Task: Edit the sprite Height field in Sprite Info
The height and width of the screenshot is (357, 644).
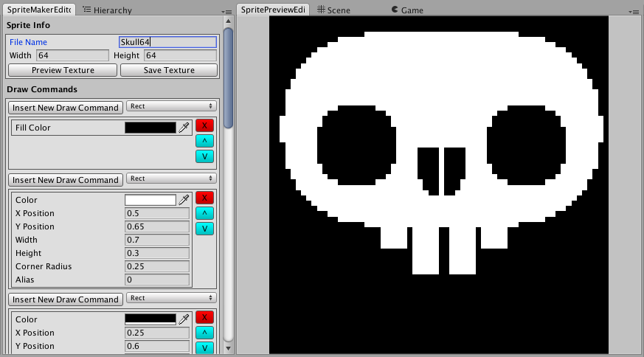Action: pyautogui.click(x=180, y=55)
